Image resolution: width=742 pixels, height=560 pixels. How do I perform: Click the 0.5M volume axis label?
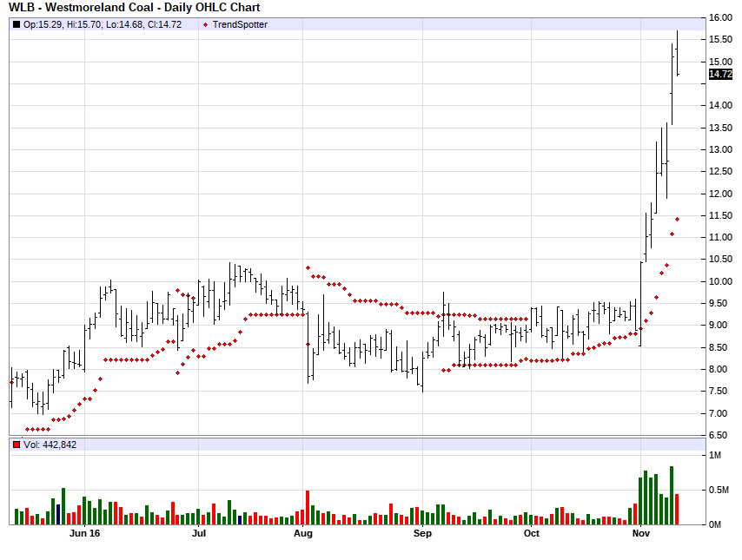tap(719, 490)
